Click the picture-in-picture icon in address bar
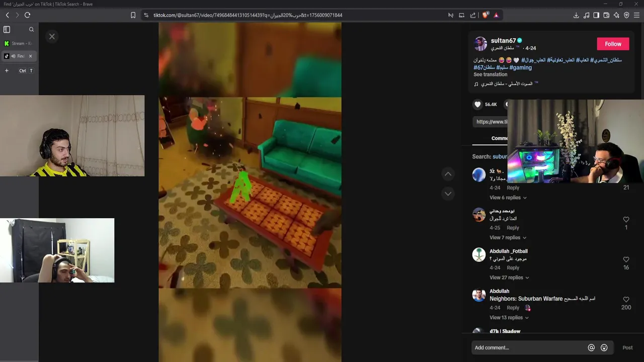644x362 pixels. (461, 15)
